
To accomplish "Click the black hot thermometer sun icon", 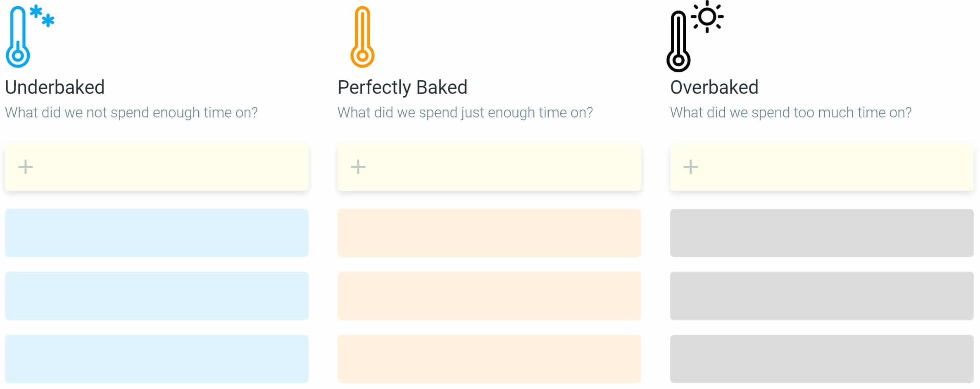I will click(695, 36).
